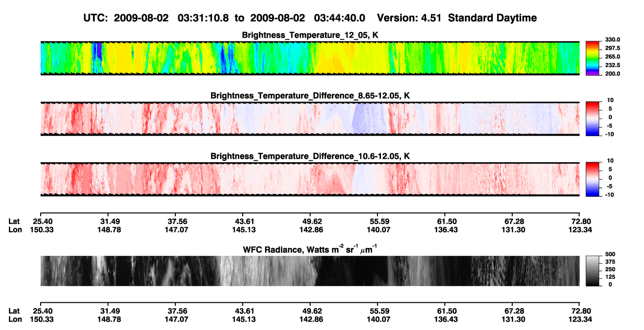Click the 330.0 colorbar maximum label
This screenshot has width=644, height=330.
pos(613,40)
